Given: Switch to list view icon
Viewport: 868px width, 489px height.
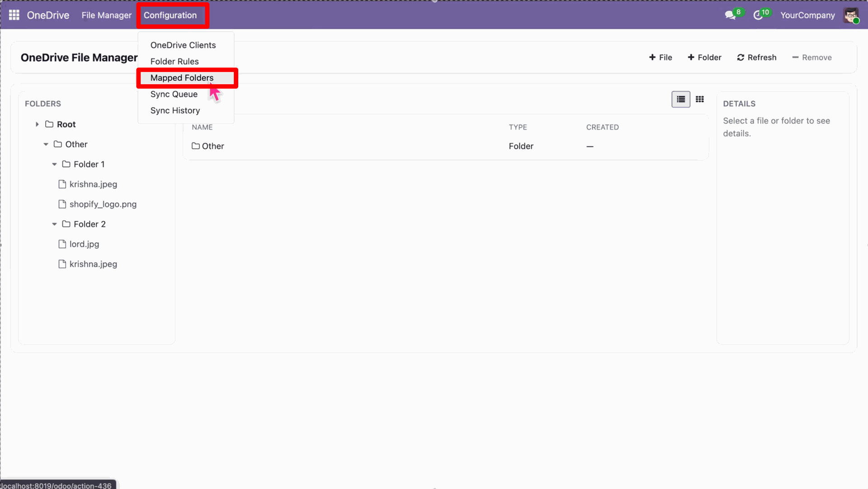Looking at the screenshot, I should pyautogui.click(x=681, y=99).
